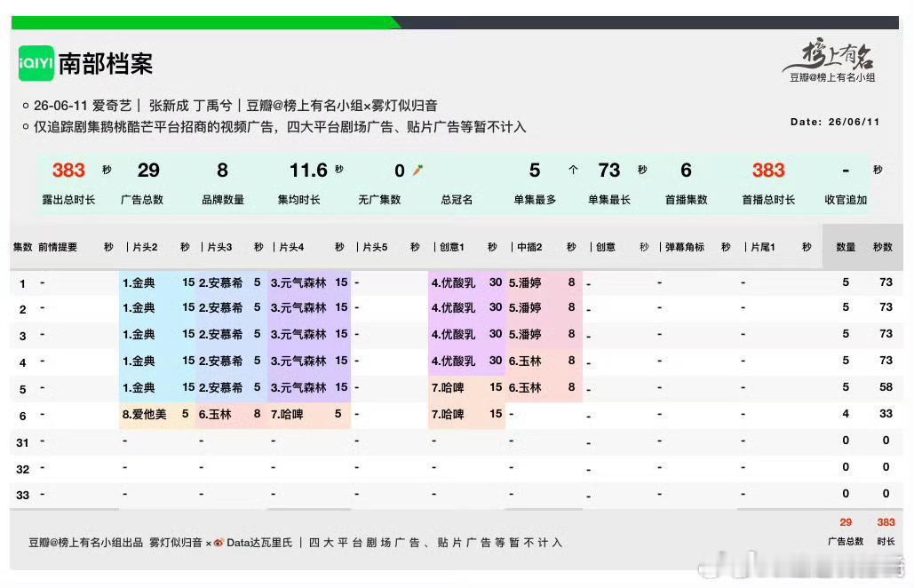Click the episode number 33
This screenshot has width=914, height=588.
(23, 496)
